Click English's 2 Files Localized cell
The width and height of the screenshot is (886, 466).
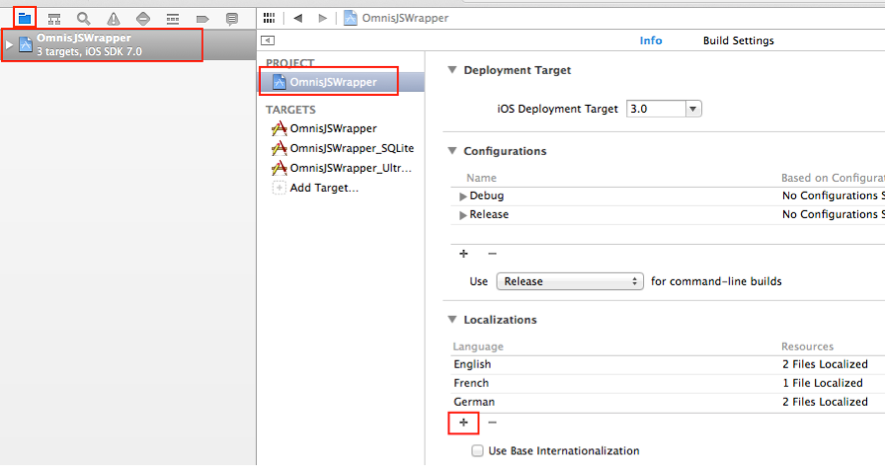824,364
